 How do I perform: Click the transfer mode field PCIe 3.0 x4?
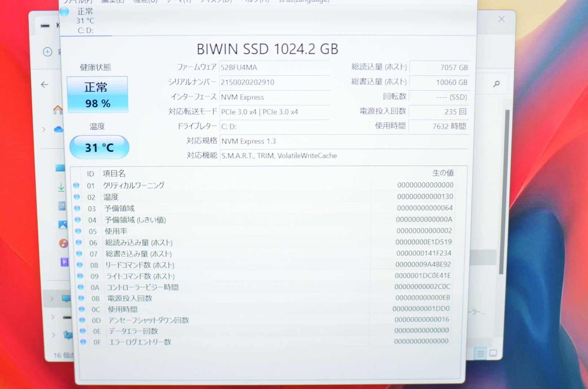tap(274, 112)
